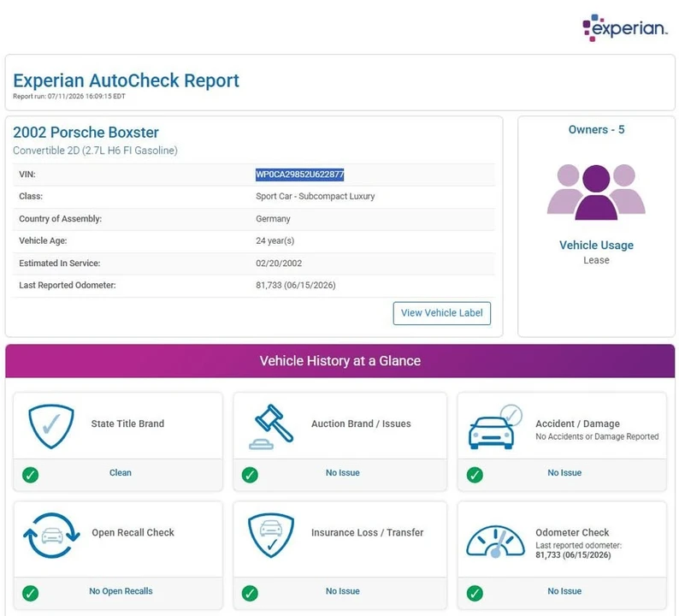679x616 pixels.
Task: Click the Sport Car - Subcompact Luxury value
Action: (316, 196)
